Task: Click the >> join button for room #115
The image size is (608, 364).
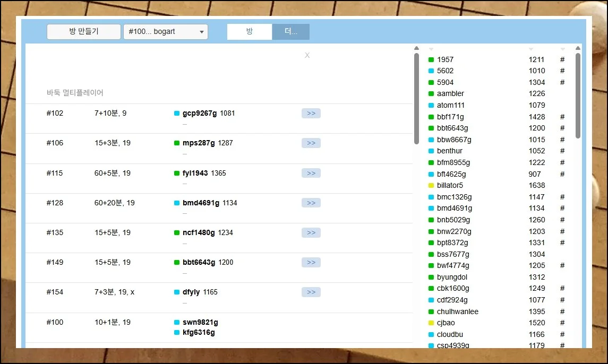Action: point(311,174)
